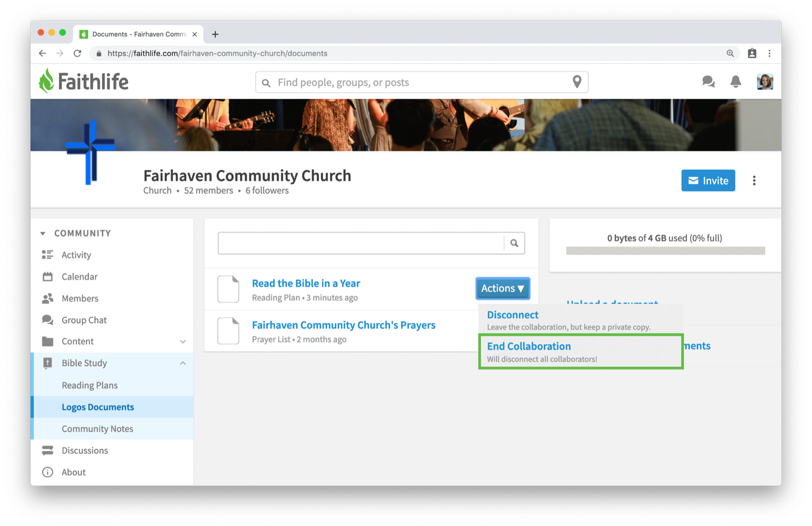Image resolution: width=812 pixels, height=526 pixels.
Task: Click the documents search input field
Action: click(361, 243)
